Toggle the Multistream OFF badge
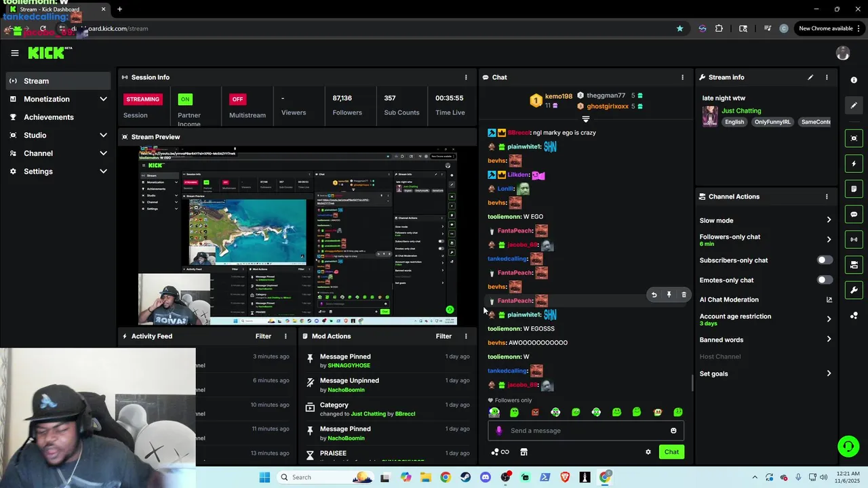Screen dimensions: 868x488 tap(237, 99)
